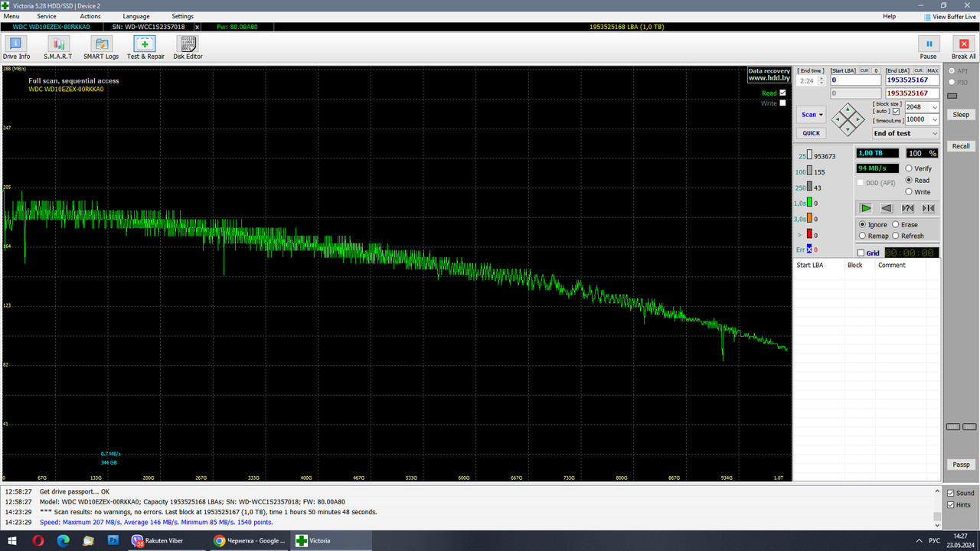Click the random seek test button
The height and width of the screenshot is (551, 980).
pos(908,208)
